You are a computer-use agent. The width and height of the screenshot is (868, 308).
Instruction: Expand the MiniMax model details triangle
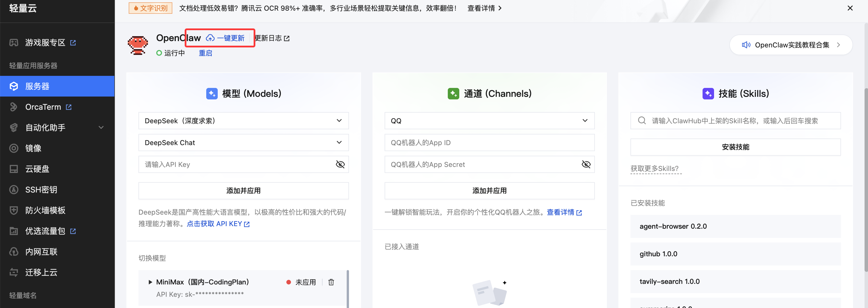click(x=150, y=282)
